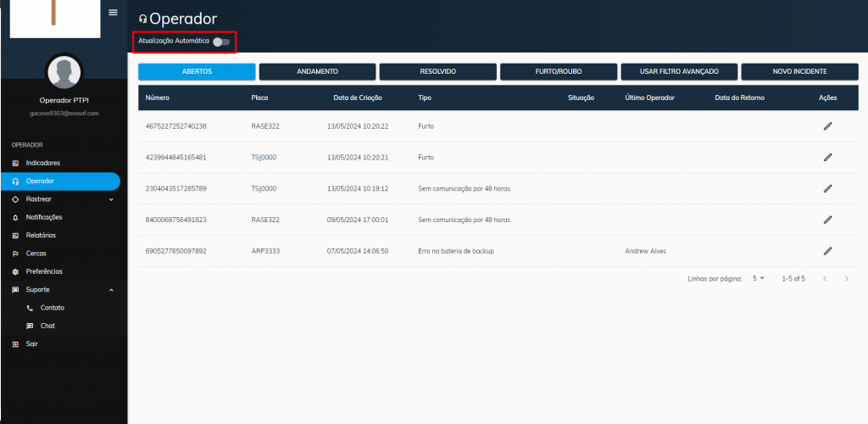Select the ANDAMENTO tab

317,72
